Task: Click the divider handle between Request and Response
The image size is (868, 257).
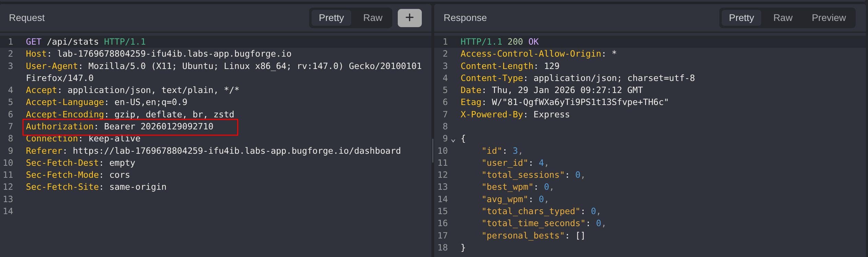Action: point(432,151)
